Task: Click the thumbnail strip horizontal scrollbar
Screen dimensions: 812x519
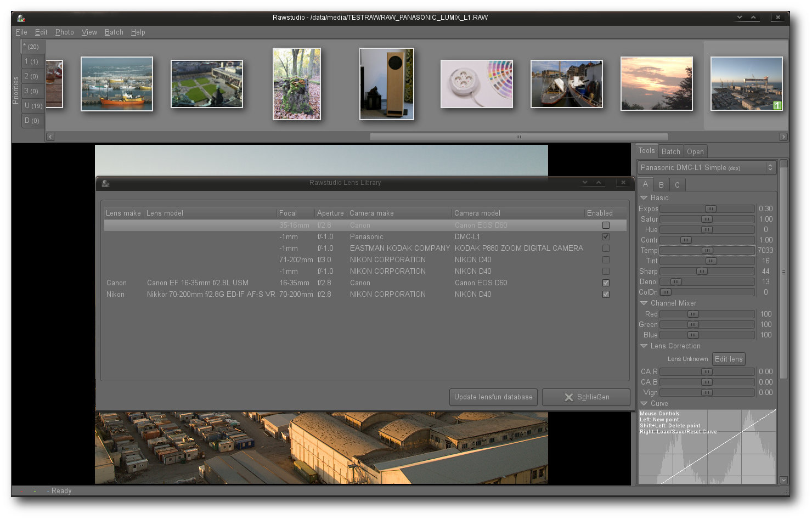Action: 518,137
